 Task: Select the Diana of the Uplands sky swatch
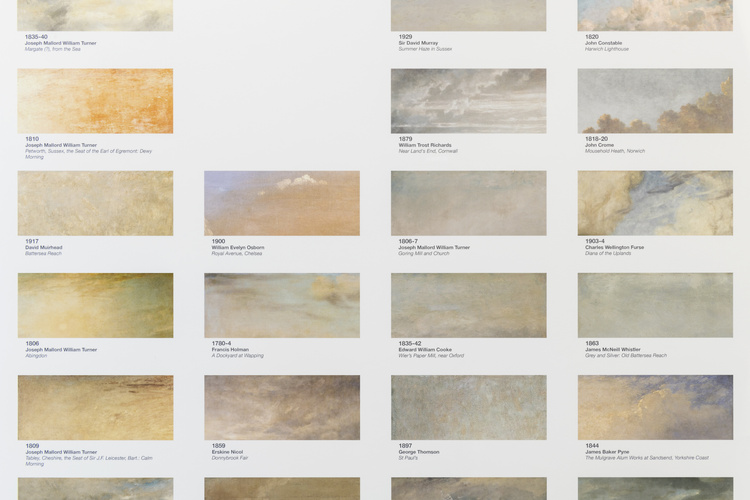tap(655, 203)
